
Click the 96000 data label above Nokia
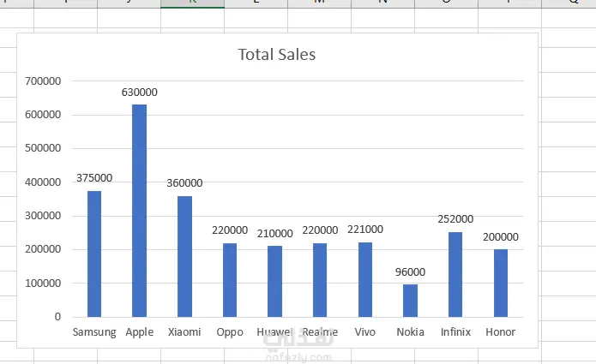pos(410,272)
